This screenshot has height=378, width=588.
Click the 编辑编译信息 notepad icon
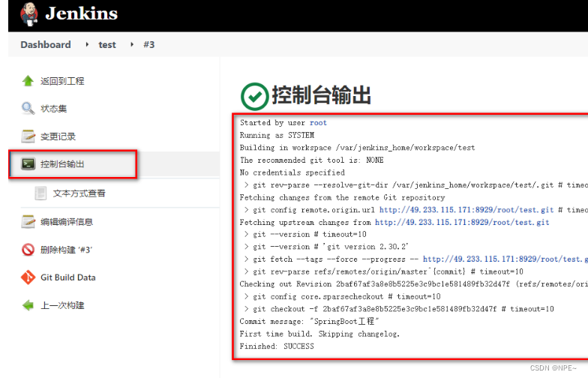pos(28,222)
